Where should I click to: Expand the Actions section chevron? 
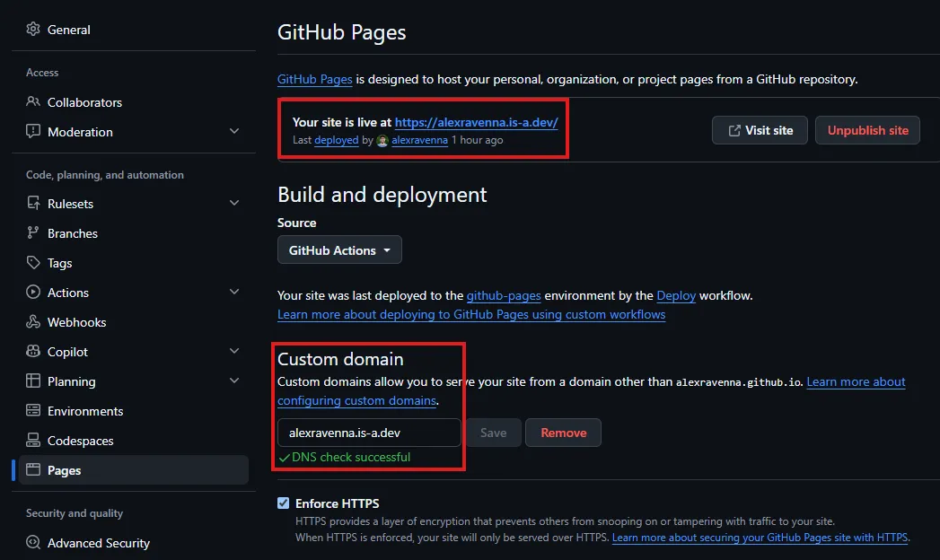pos(234,292)
